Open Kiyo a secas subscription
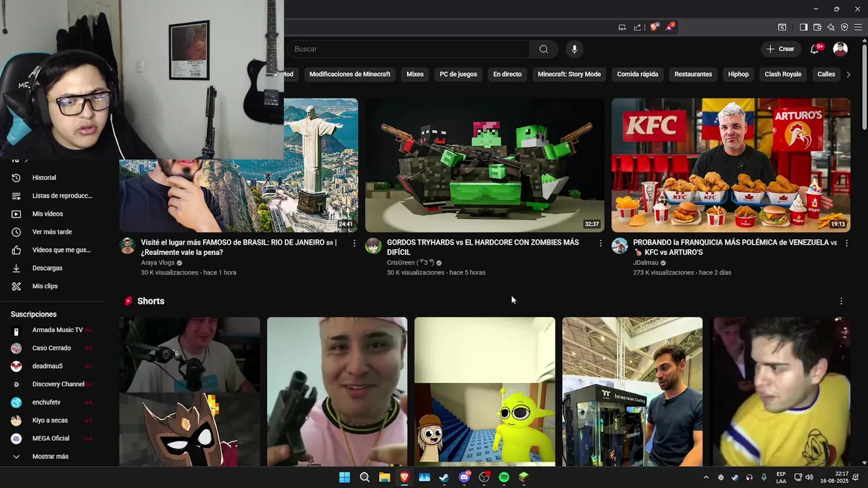 point(52,420)
